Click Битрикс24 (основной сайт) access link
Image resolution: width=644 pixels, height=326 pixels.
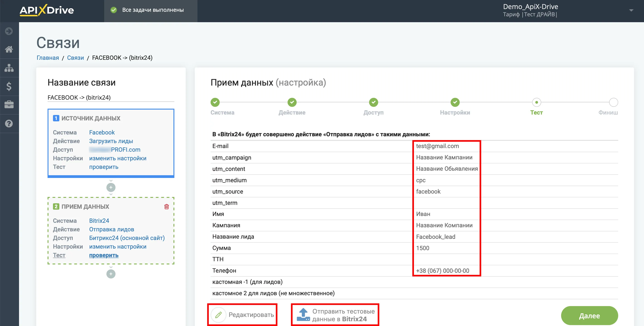(127, 238)
